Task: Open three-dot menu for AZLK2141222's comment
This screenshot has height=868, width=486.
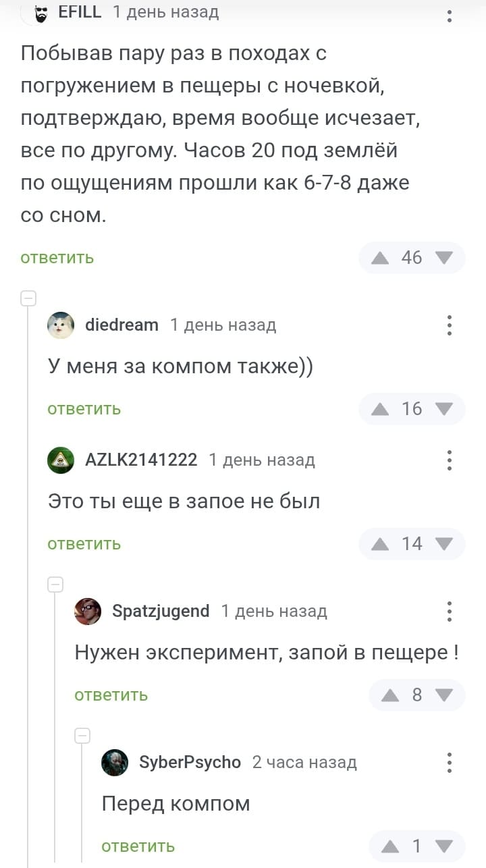Action: coord(450,460)
